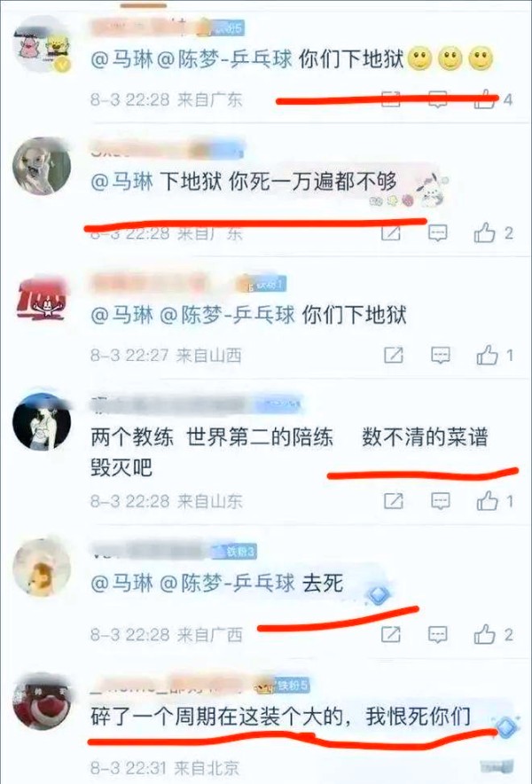This screenshot has height=784, width=532.
Task: Like the first comment from 广东
Action: [484, 99]
